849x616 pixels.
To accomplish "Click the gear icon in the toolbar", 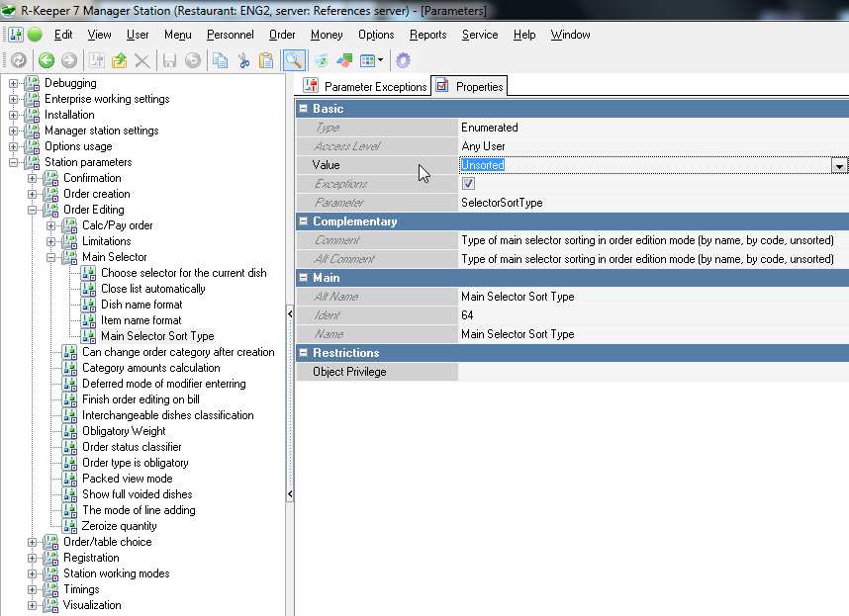I will [403, 60].
